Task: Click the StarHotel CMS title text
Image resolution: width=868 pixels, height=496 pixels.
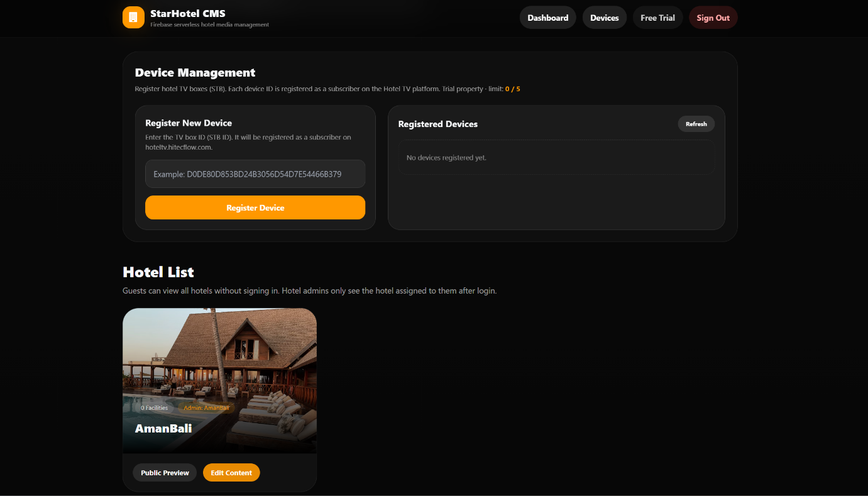Action: click(x=188, y=13)
